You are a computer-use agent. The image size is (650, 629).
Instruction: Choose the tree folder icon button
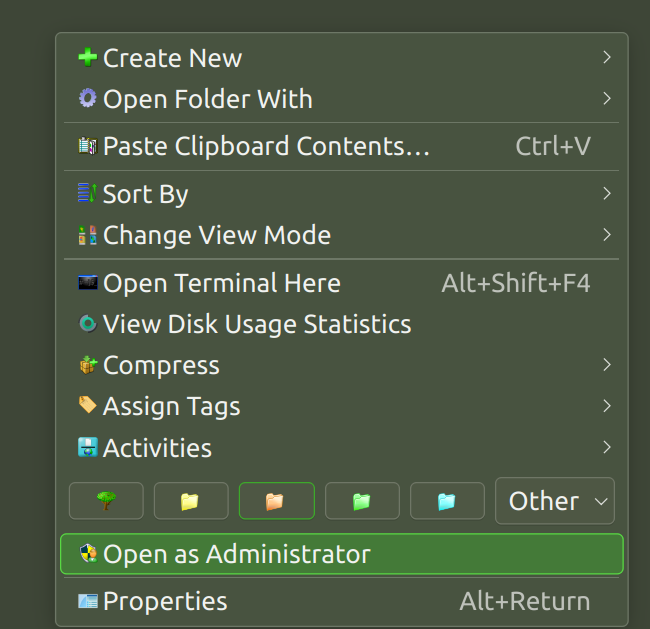tap(106, 500)
